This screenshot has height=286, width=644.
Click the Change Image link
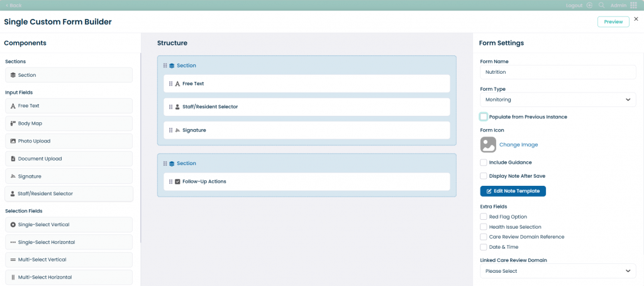pos(518,145)
